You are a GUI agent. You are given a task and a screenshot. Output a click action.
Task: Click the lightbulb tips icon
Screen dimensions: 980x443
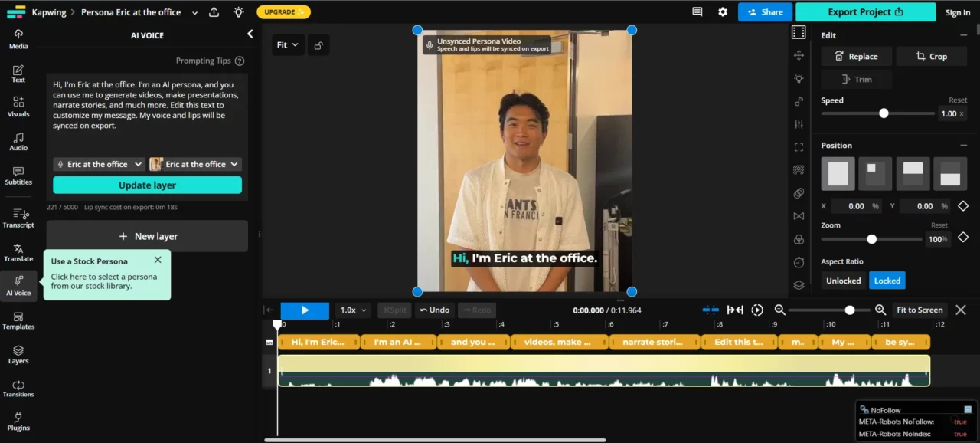pyautogui.click(x=238, y=12)
